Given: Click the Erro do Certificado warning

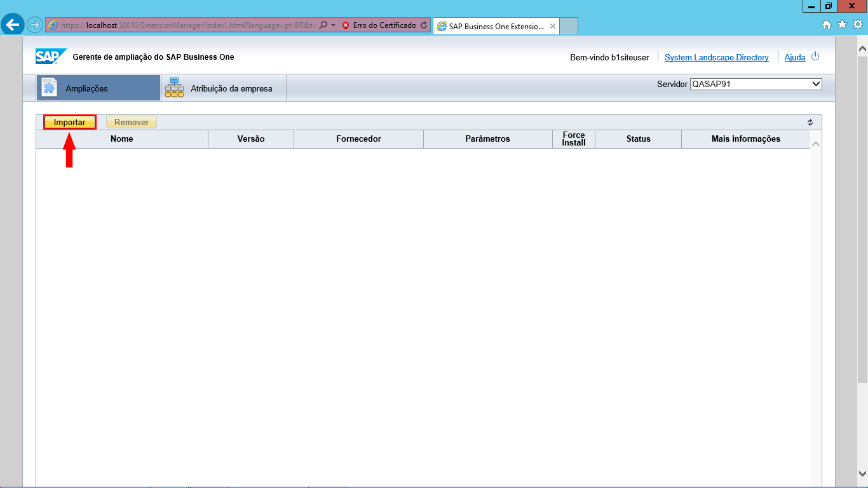Looking at the screenshot, I should [x=379, y=25].
